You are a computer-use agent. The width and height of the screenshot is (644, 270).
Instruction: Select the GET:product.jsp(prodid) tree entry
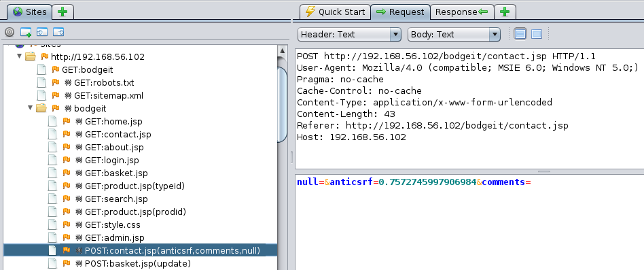click(x=136, y=212)
